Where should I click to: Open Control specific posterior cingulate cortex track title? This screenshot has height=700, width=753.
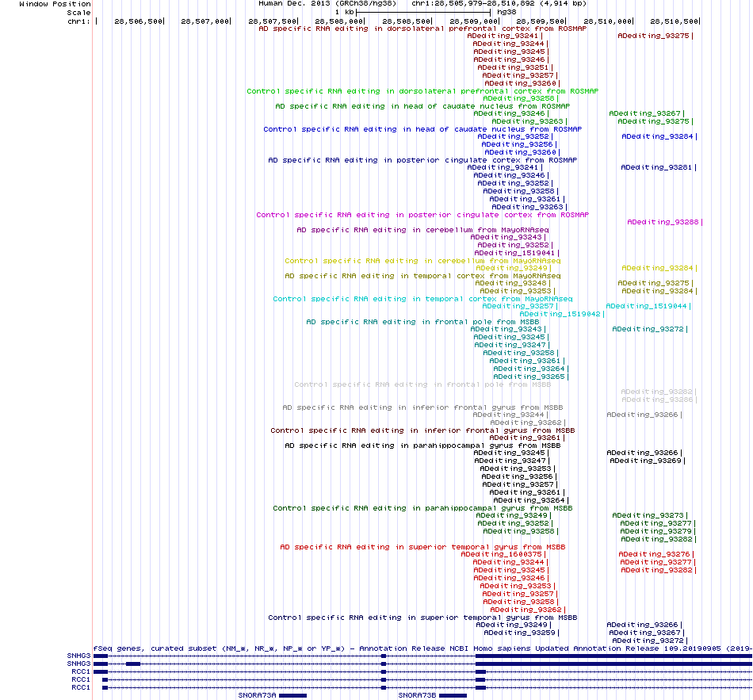[422, 215]
